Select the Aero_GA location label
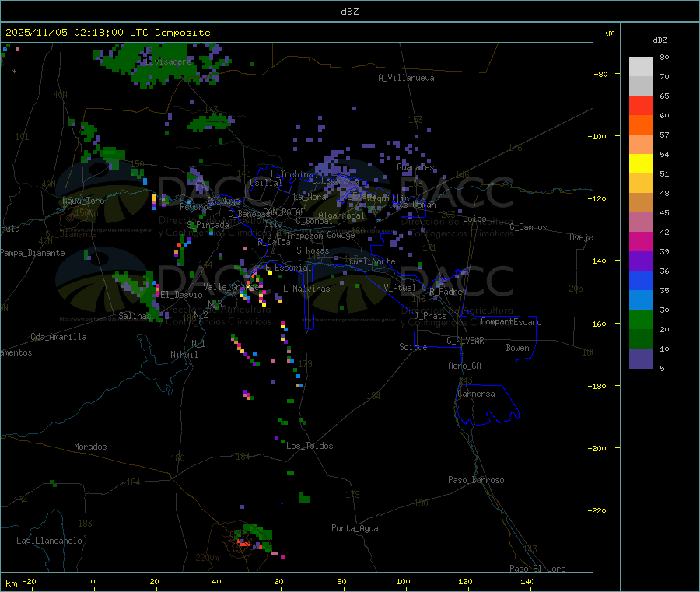Screen dimensions: 700x592 (465, 366)
